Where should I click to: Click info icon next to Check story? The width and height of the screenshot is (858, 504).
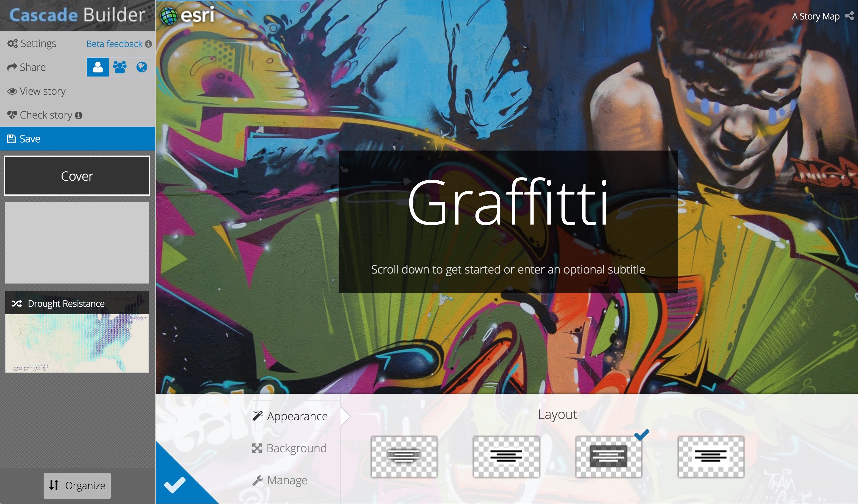[79, 115]
